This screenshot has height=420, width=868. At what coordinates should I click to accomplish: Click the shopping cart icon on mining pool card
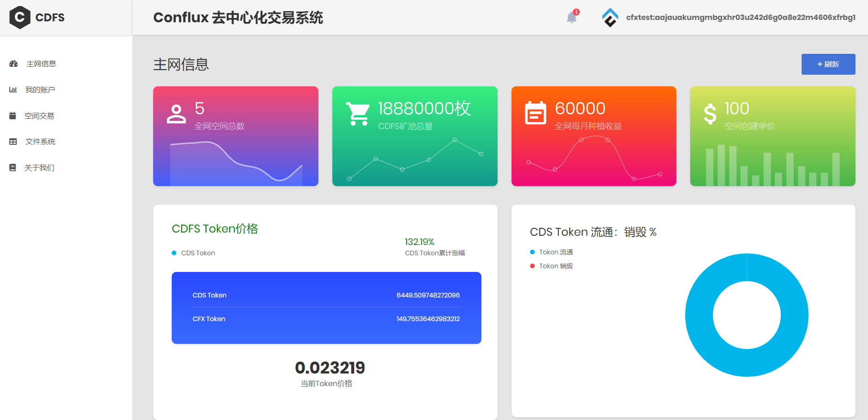[x=358, y=114]
